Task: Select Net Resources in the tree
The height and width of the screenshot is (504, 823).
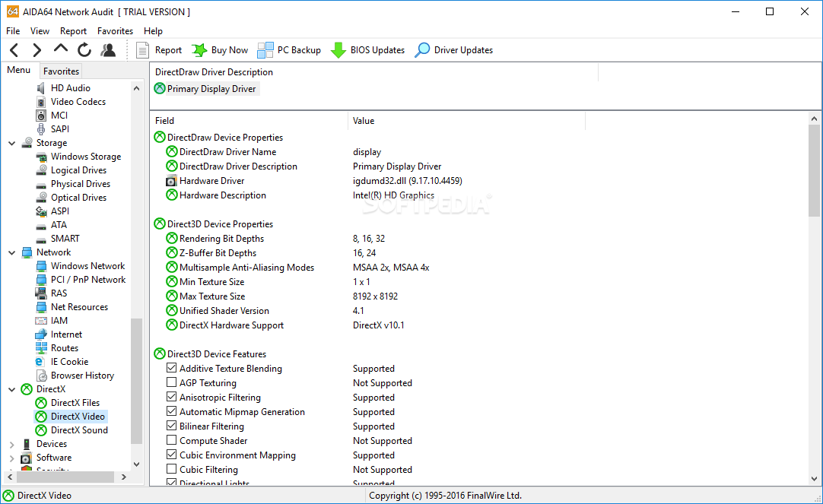Action: click(x=79, y=307)
